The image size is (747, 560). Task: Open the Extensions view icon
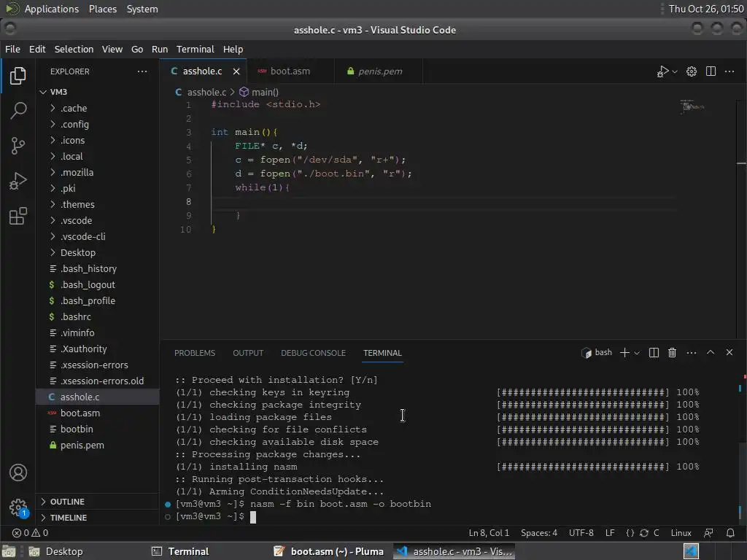(18, 216)
